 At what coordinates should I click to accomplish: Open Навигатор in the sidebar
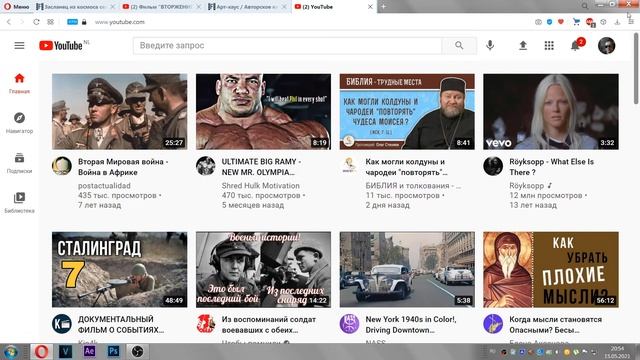click(19, 123)
